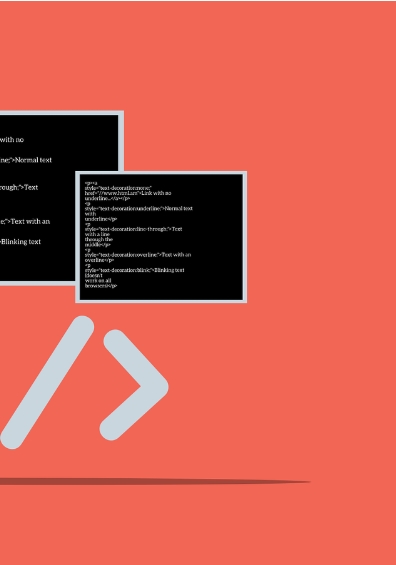The height and width of the screenshot is (565, 396).
Task: Click 'through the' line in small front panel
Action: click(99, 239)
